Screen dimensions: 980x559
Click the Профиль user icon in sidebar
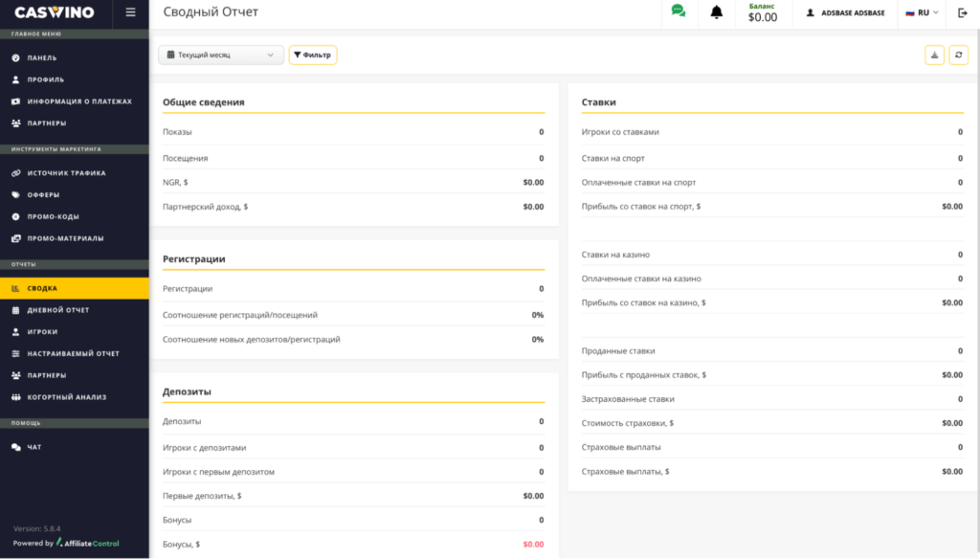[15, 79]
